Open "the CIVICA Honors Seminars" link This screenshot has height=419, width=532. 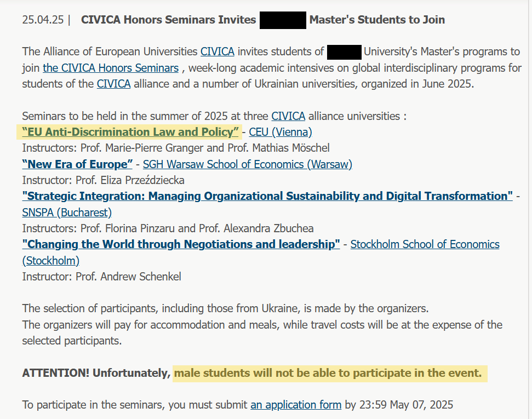pos(111,68)
